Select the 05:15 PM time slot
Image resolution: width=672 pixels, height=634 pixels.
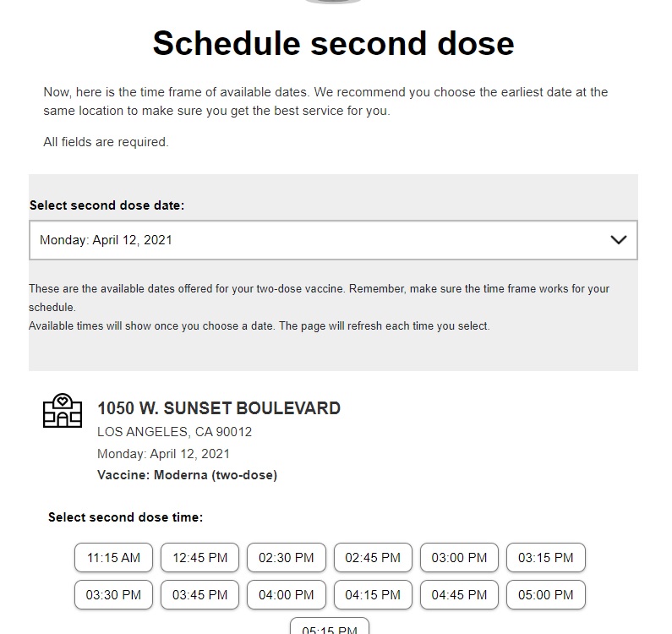(x=330, y=627)
